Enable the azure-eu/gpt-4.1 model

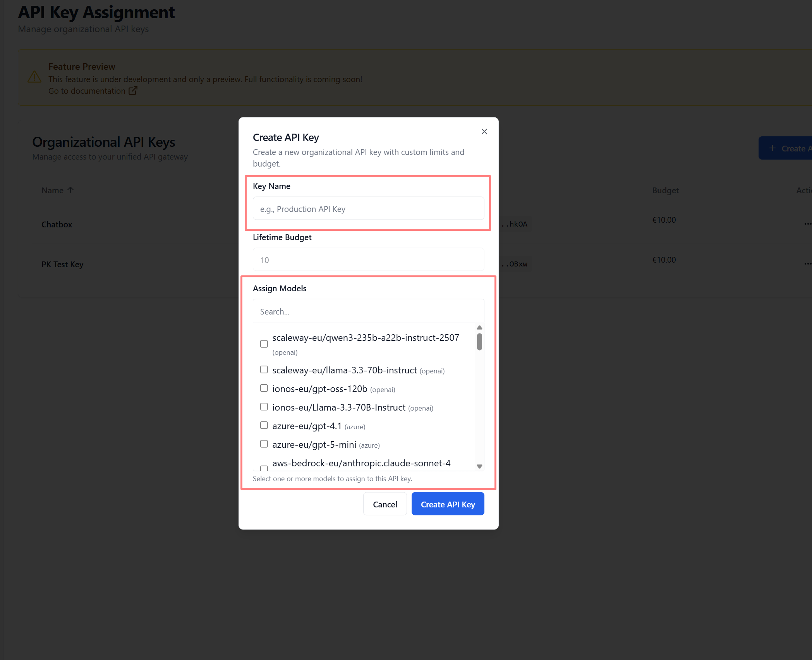tap(264, 425)
